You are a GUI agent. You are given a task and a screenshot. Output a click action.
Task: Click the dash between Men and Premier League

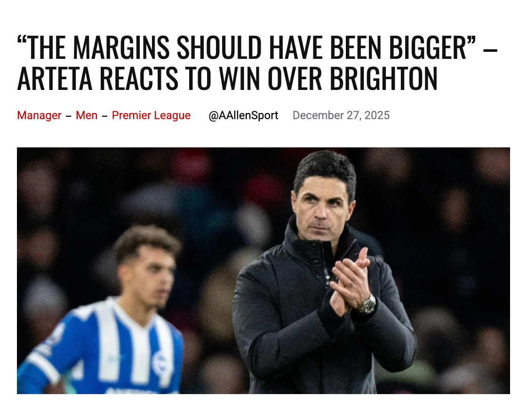pyautogui.click(x=104, y=116)
